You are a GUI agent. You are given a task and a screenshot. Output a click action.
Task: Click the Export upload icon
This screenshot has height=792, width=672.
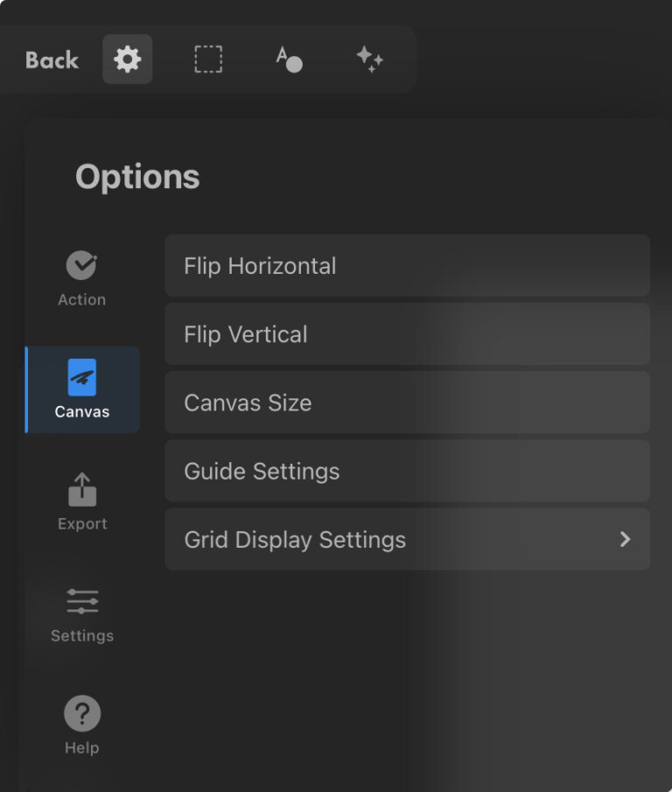coord(81,490)
